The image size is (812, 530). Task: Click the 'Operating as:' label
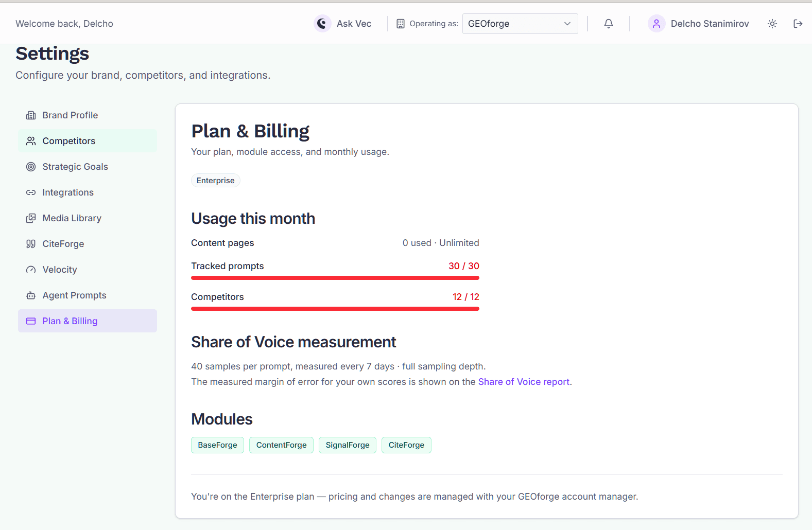pyautogui.click(x=434, y=24)
